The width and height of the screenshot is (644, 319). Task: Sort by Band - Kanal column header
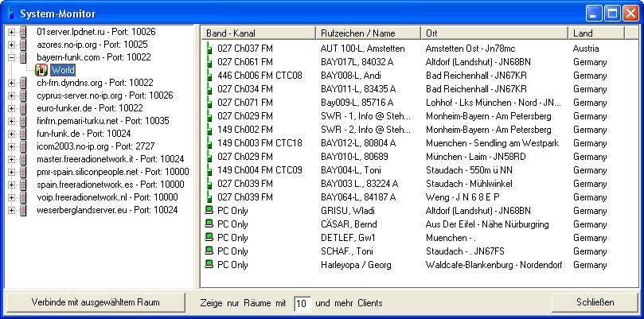258,33
